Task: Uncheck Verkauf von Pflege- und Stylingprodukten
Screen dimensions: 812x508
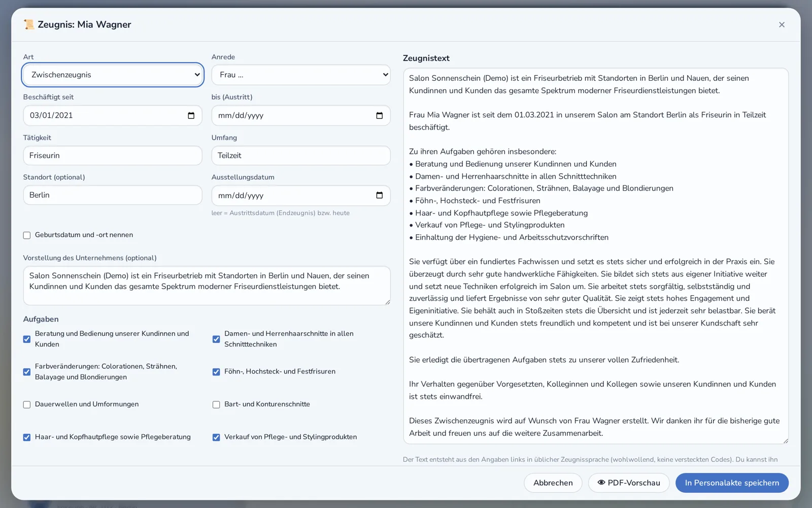Action: click(216, 437)
